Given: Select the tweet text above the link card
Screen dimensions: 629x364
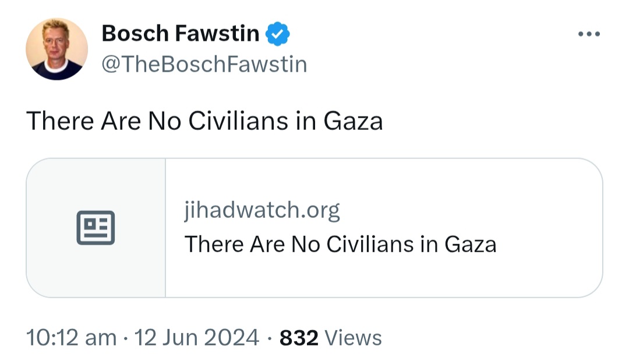Looking at the screenshot, I should click(204, 121).
